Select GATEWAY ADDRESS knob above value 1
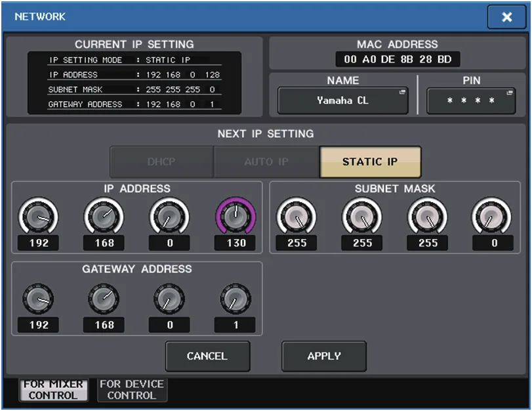 tap(235, 299)
